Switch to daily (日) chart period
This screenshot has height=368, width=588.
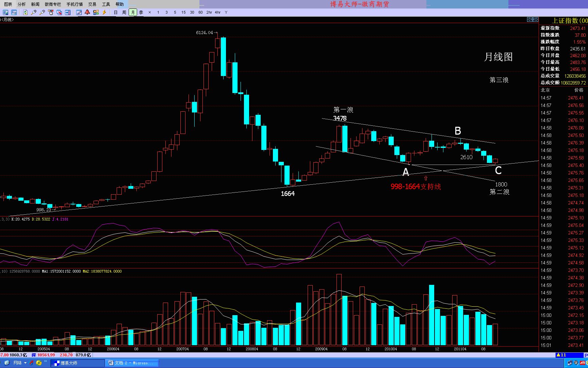(x=116, y=12)
